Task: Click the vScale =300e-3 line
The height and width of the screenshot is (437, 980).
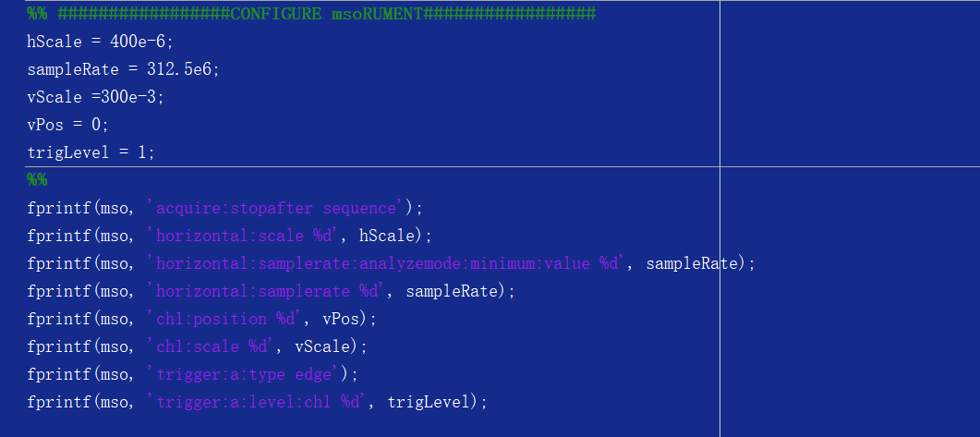Action: coord(96,97)
